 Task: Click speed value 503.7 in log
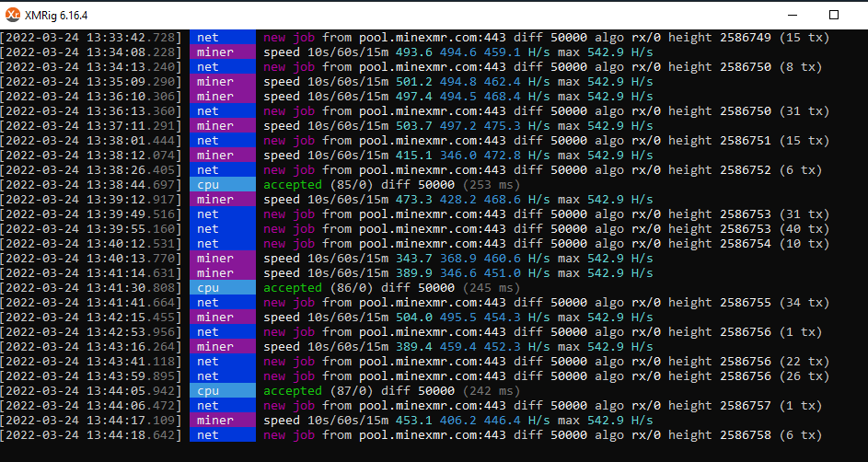tap(413, 126)
